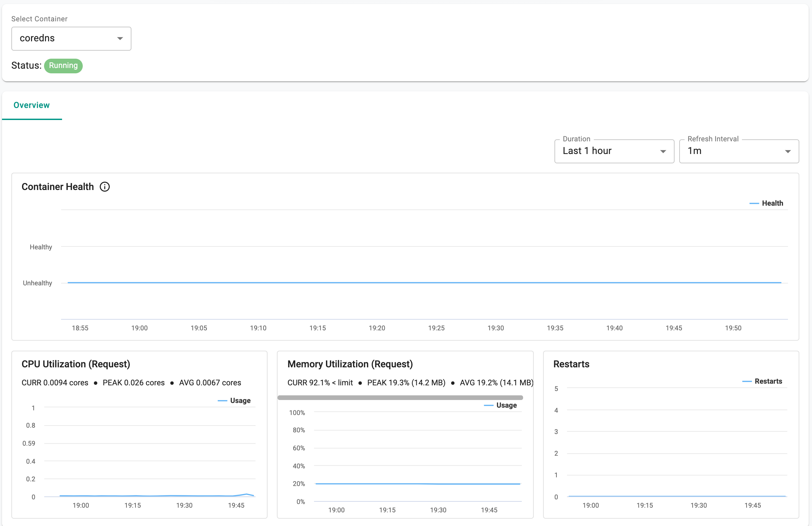Click the AVG 0.0067 cores value

210,383
